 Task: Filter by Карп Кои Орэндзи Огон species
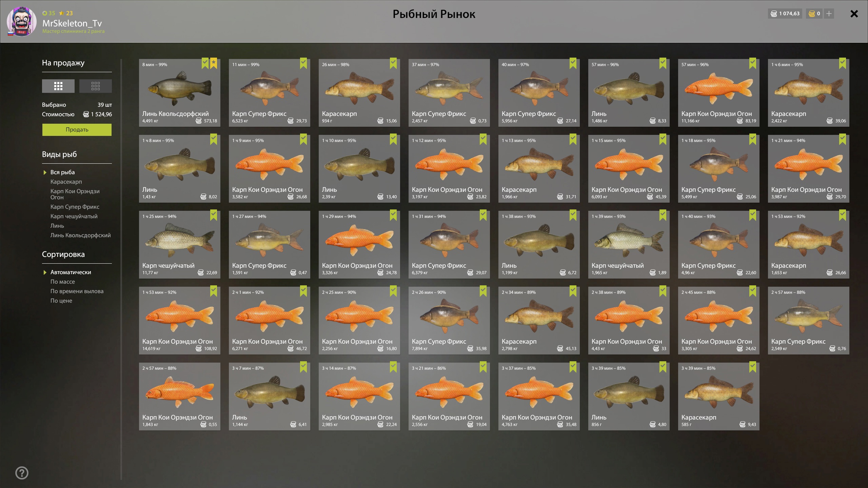click(x=75, y=194)
